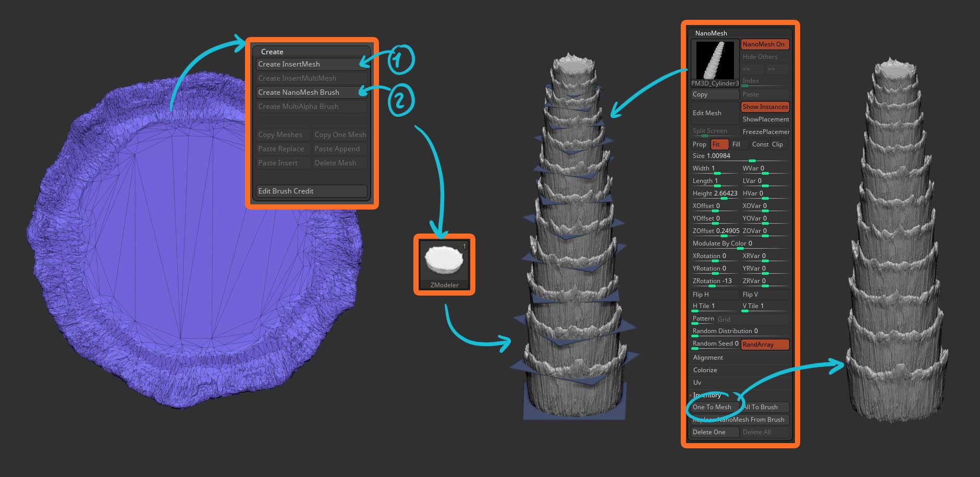Image resolution: width=980 pixels, height=477 pixels.
Task: Adjust the Size 1.00984 slider
Action: tap(740, 157)
